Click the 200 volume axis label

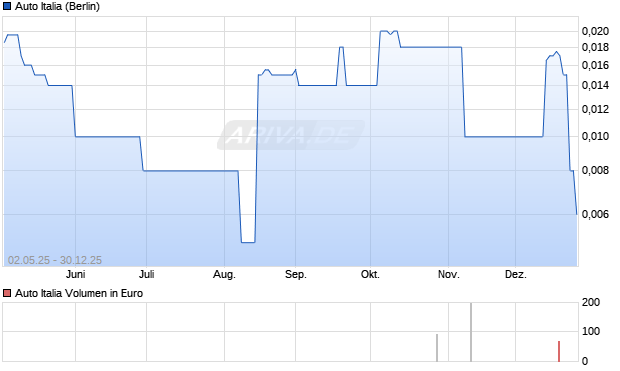[x=591, y=302]
